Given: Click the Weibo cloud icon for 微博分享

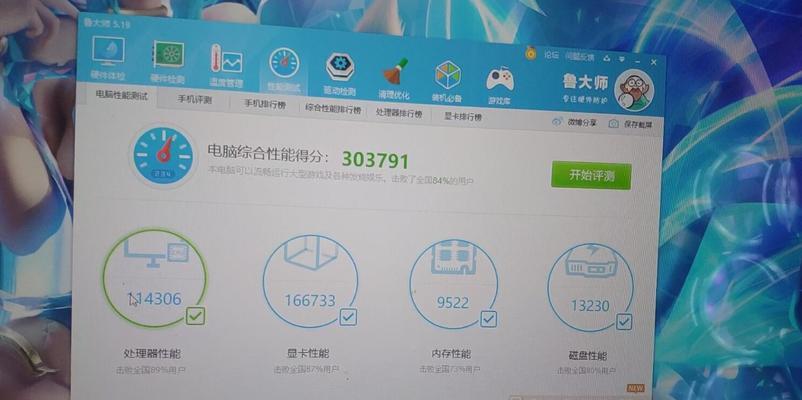Looking at the screenshot, I should point(557,122).
